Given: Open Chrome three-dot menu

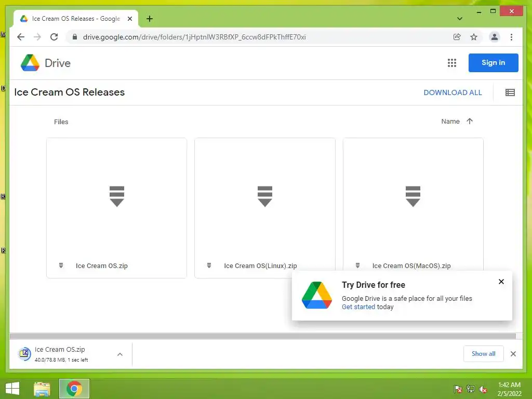Looking at the screenshot, I should click(x=511, y=37).
